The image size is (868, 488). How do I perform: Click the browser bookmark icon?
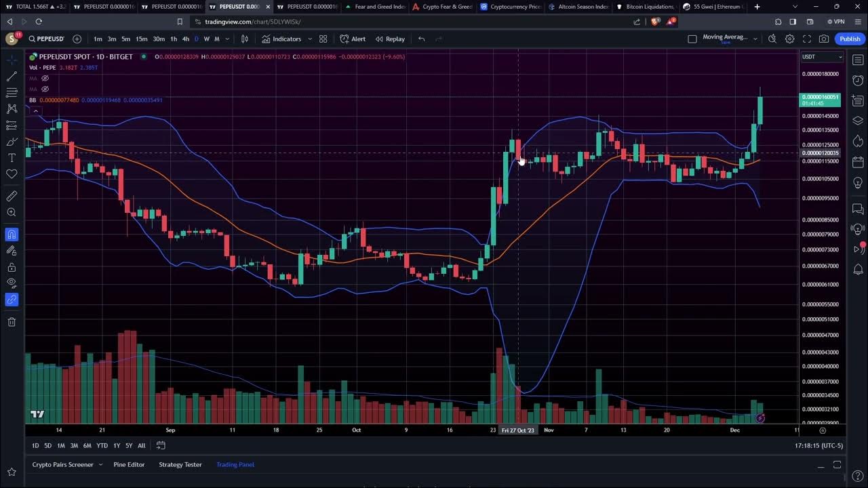pos(180,22)
